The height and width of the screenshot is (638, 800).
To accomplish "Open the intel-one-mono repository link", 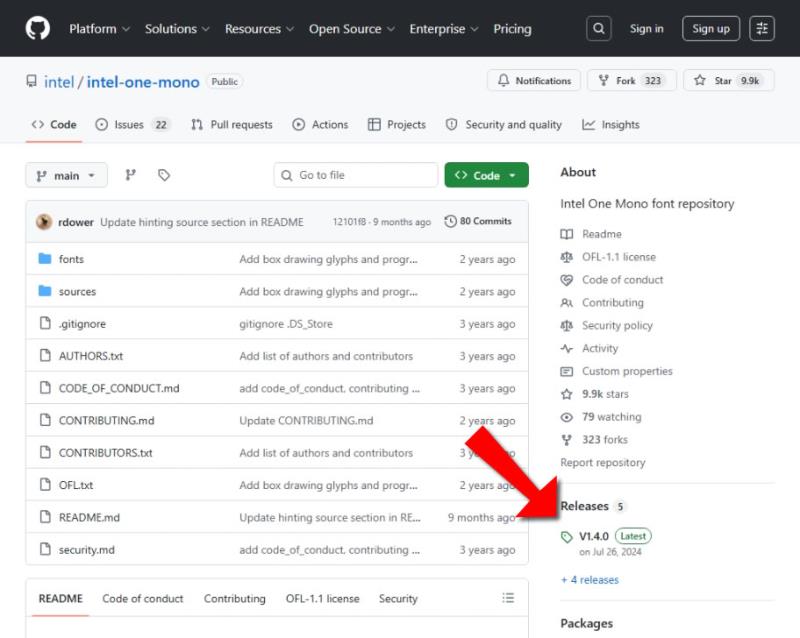I will [x=143, y=82].
